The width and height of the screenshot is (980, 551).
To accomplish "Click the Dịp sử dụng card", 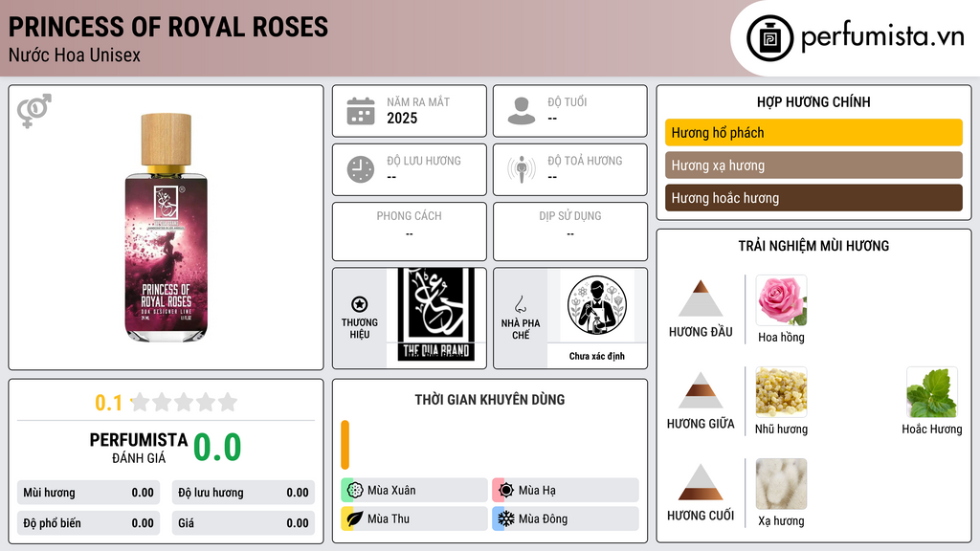I will click(570, 231).
